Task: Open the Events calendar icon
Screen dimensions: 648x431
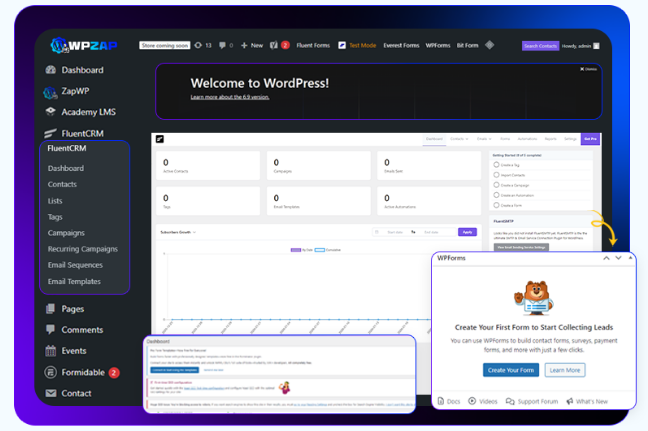Action: pos(50,351)
